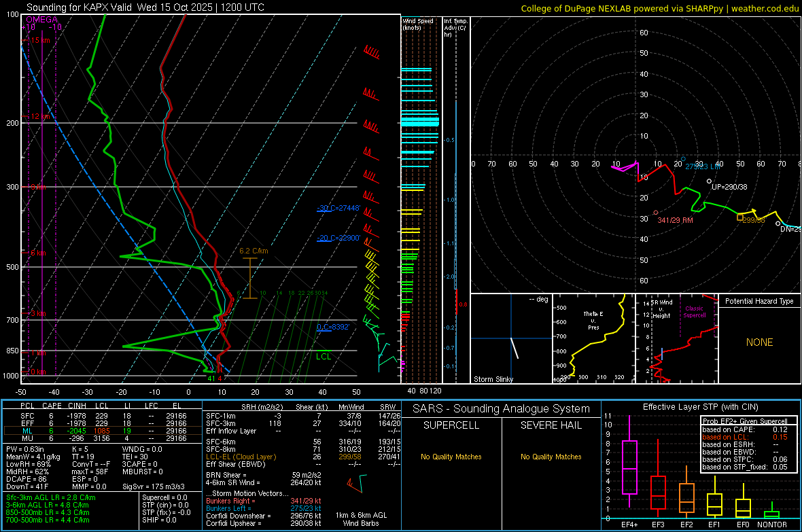Click the '341/29 RM' hodograph label

675,220
